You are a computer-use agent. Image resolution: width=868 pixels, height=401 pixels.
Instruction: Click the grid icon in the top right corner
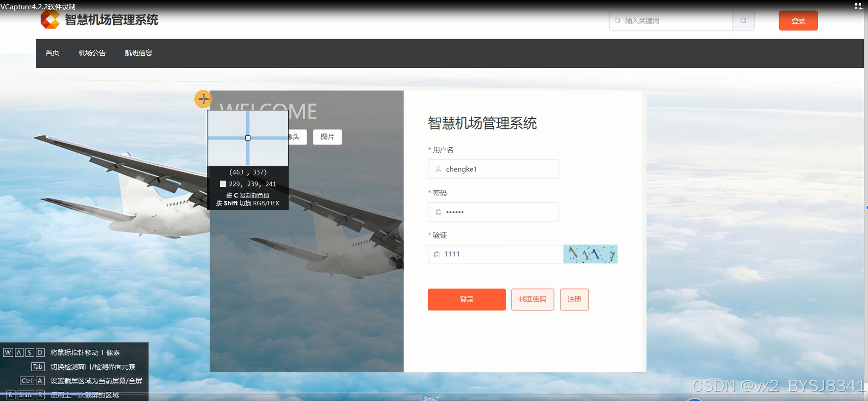coord(858,6)
